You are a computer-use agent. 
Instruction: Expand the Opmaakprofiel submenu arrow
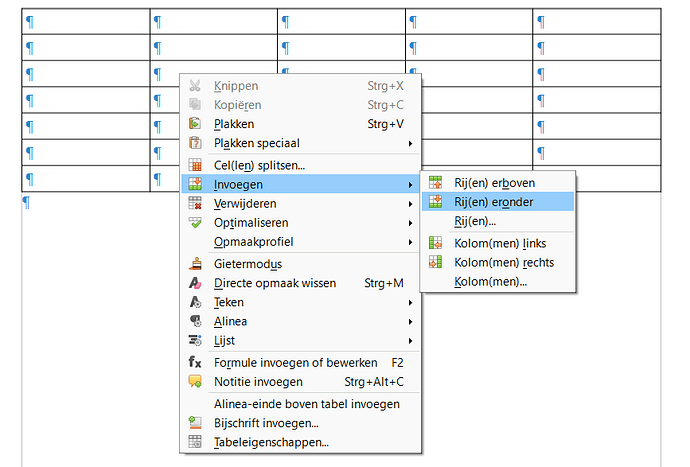[410, 242]
